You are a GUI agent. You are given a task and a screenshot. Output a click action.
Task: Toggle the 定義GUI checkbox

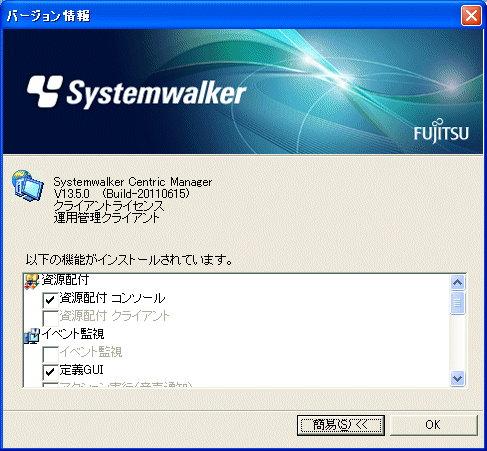click(x=50, y=372)
